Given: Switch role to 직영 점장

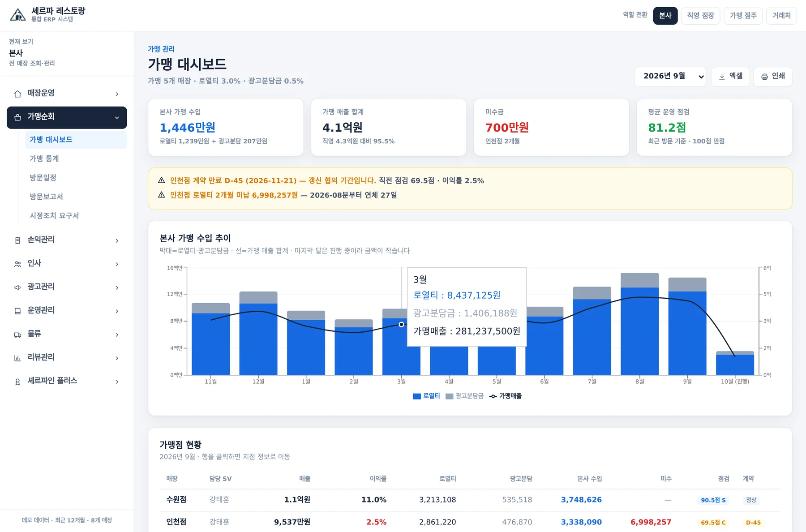Looking at the screenshot, I should tap(700, 16).
